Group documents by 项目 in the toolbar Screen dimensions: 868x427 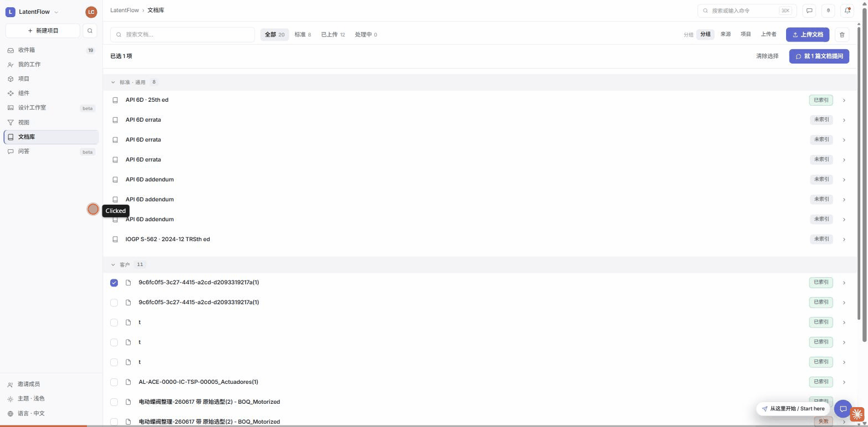tap(746, 34)
